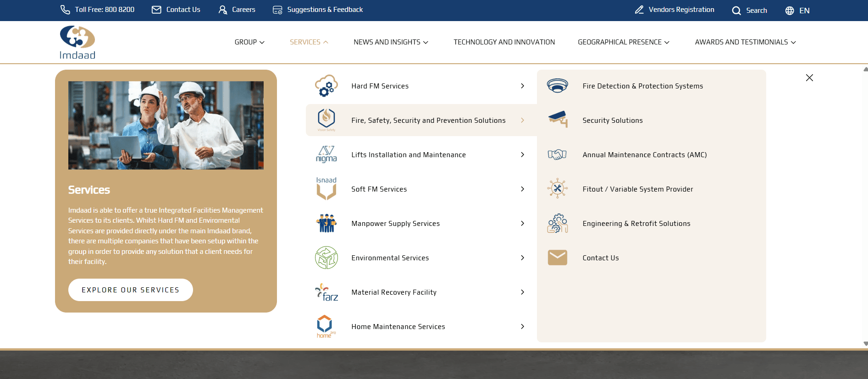This screenshot has width=868, height=379.
Task: Expand the GROUP dropdown menu
Action: pos(249,42)
